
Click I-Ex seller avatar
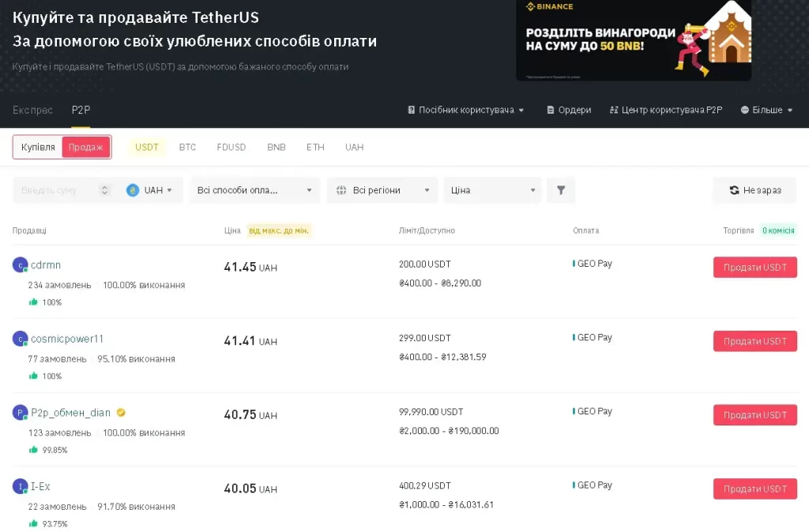20,486
